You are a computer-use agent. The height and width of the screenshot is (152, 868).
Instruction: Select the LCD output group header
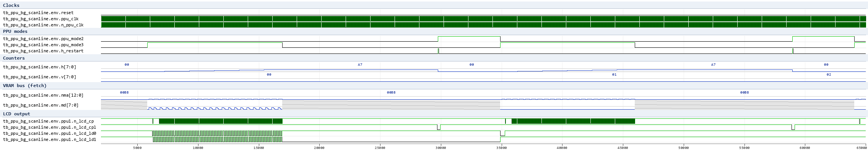434,114
